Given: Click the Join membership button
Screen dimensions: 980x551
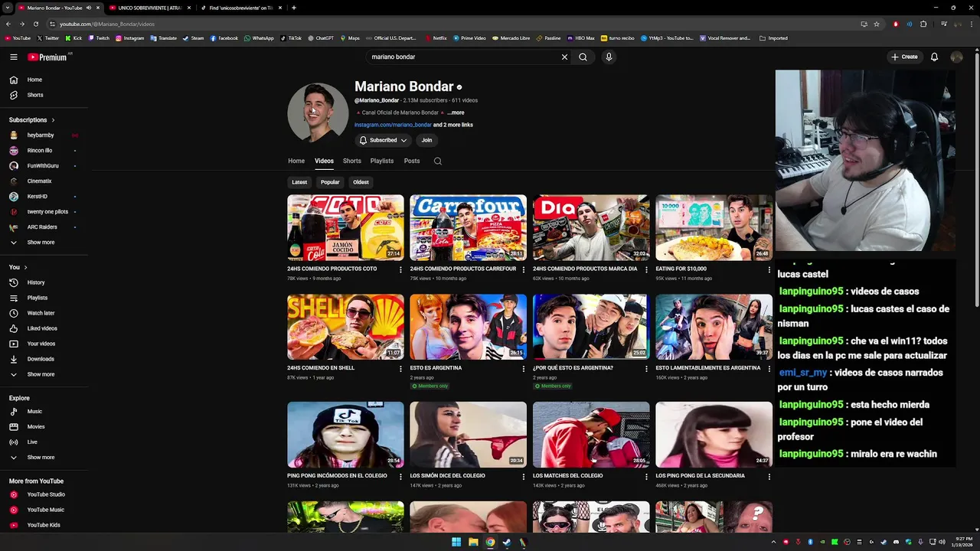Looking at the screenshot, I should 426,140.
